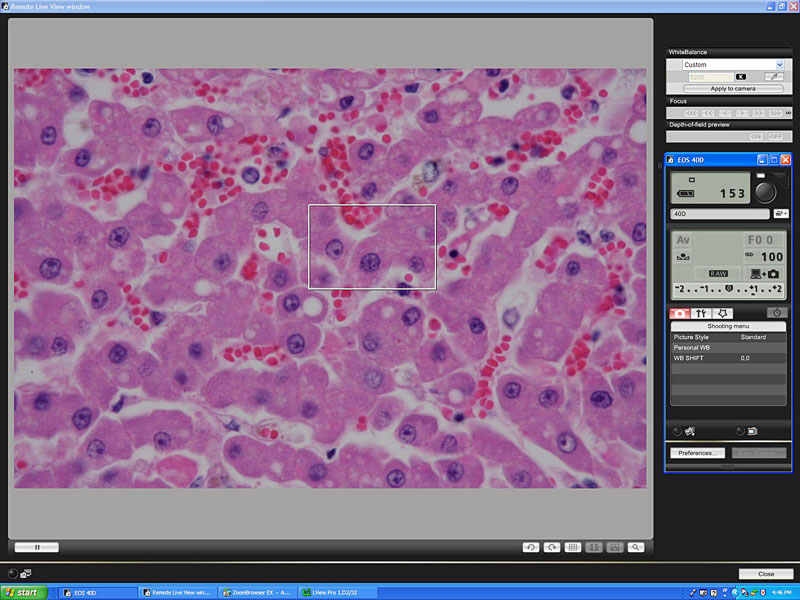Click the white balance eyedropper icon

click(773, 76)
